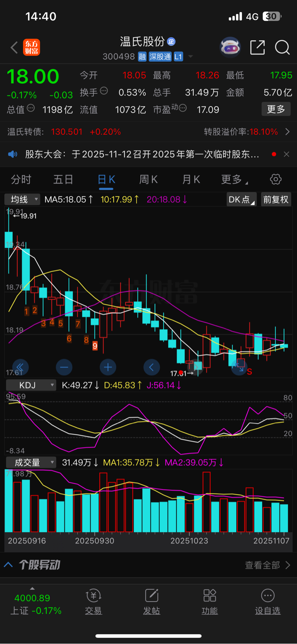Open the 功能 functions button
297x644 pixels.
pyautogui.click(x=210, y=602)
